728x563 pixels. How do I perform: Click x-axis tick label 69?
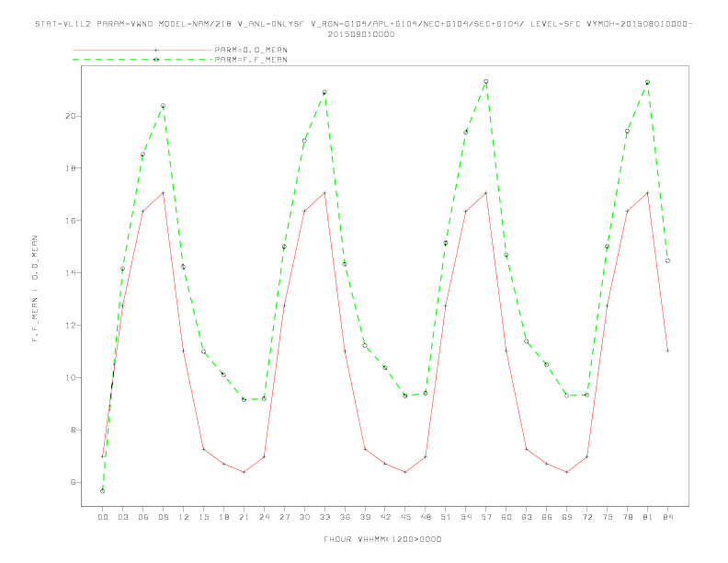pyautogui.click(x=567, y=517)
